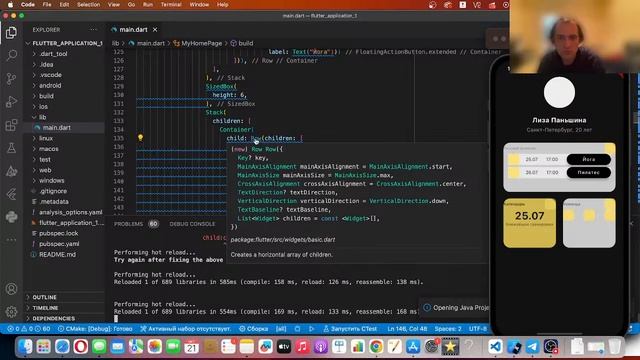This screenshot has width=640, height=360.
Task: Open the Testing flask view
Action: click(11, 148)
